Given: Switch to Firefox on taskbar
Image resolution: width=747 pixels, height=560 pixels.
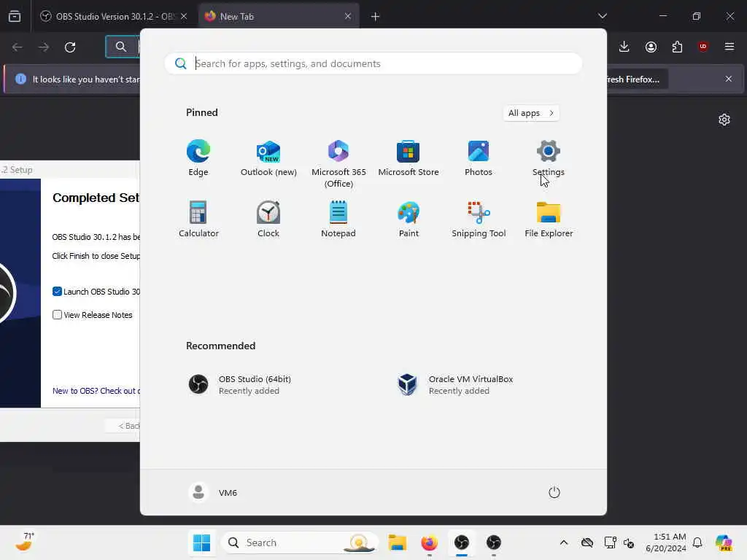Looking at the screenshot, I should coord(429,542).
